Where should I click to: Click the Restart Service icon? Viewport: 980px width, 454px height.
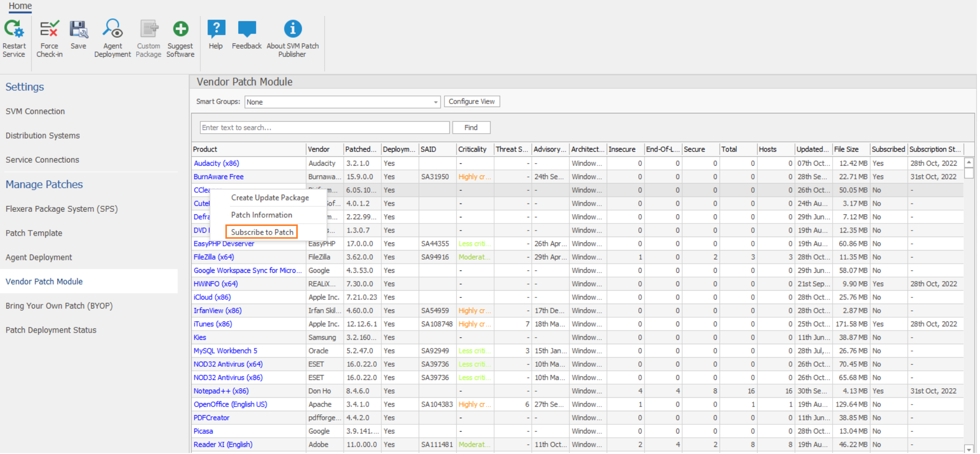click(x=14, y=29)
